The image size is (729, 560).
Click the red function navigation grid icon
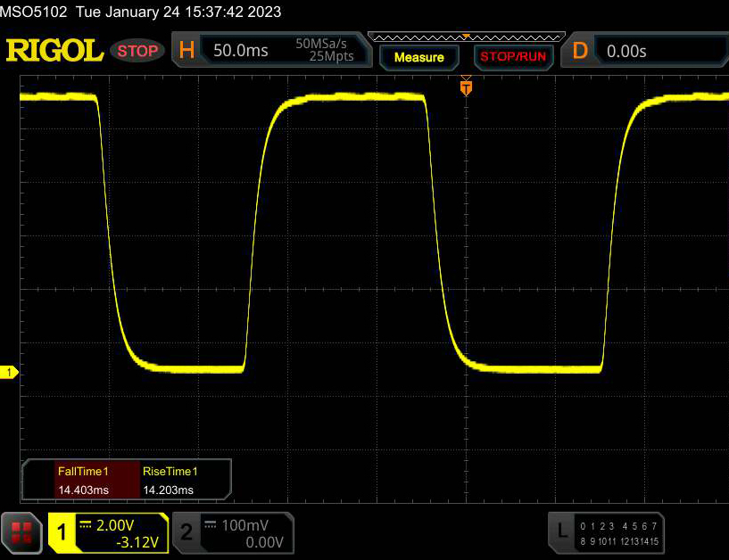21,533
